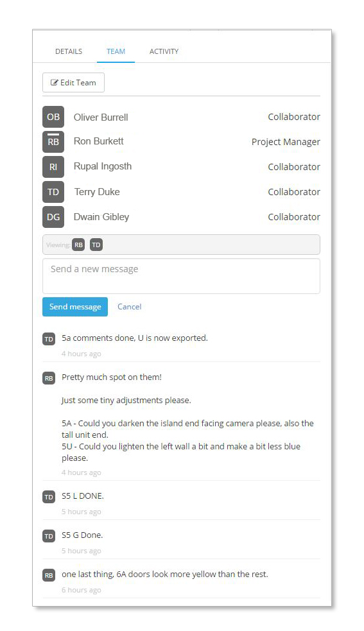Select the RI avatar for Rupal Ingosth

(53, 167)
